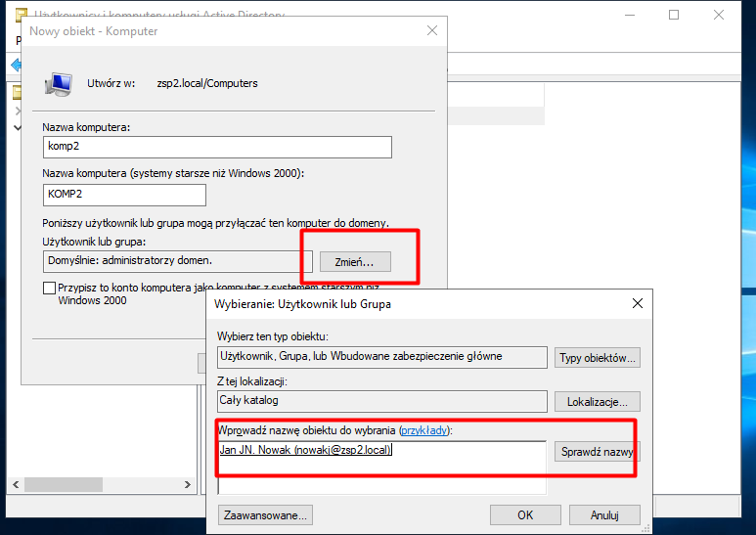Click the Nazwa komputera field with komp2
The image size is (756, 535).
(217, 147)
